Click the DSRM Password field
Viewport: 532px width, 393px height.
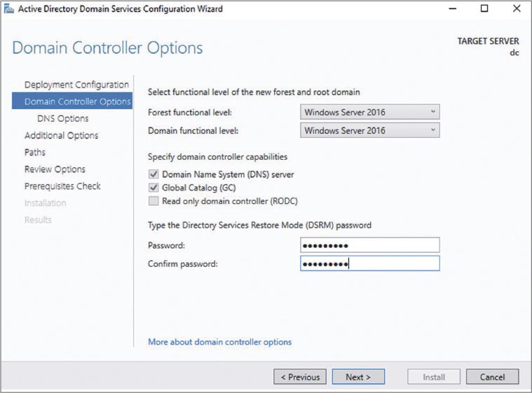[x=369, y=244]
